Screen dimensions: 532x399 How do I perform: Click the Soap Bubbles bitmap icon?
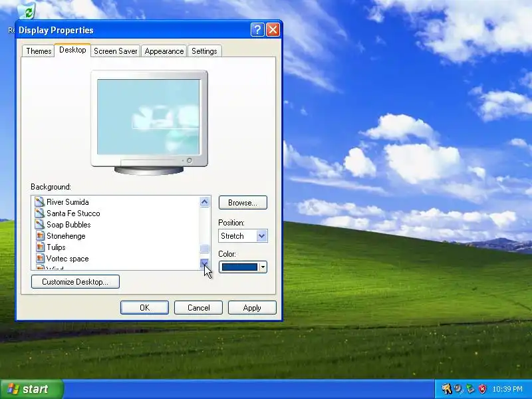pyautogui.click(x=40, y=224)
